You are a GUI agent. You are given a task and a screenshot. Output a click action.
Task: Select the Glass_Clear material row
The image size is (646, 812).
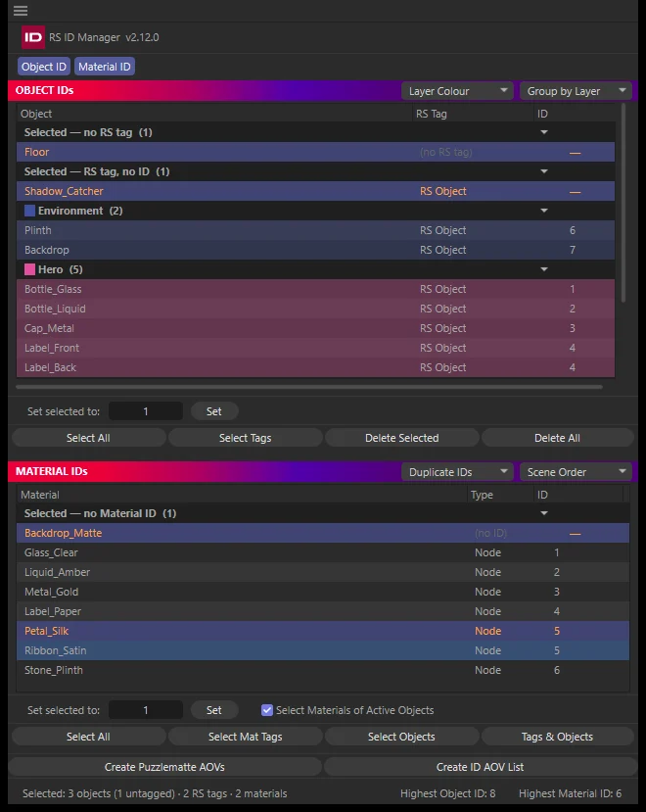pos(323,552)
